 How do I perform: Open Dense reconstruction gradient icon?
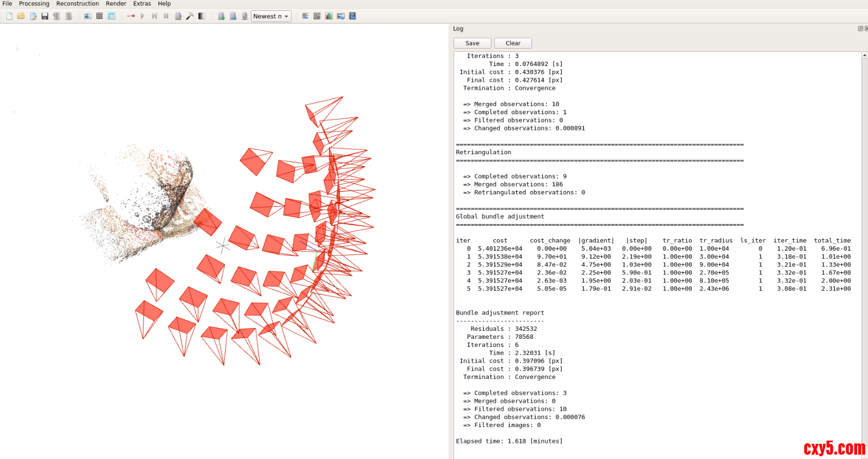coord(202,16)
